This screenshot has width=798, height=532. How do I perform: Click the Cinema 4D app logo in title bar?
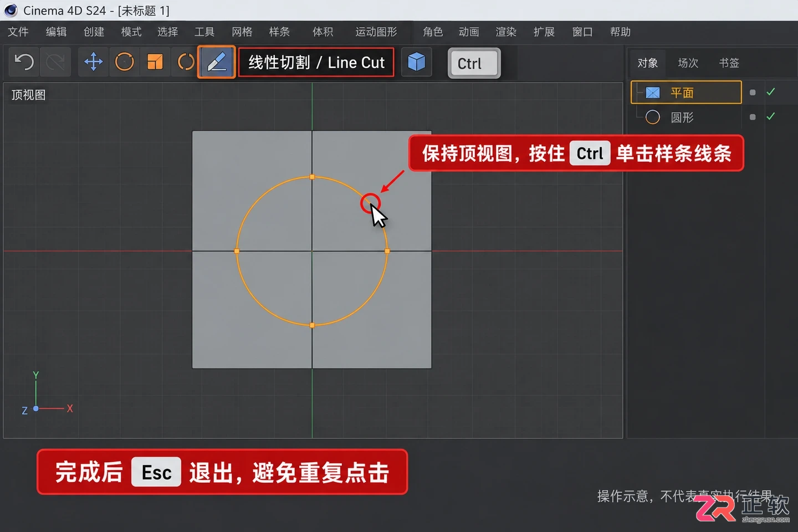(x=11, y=10)
